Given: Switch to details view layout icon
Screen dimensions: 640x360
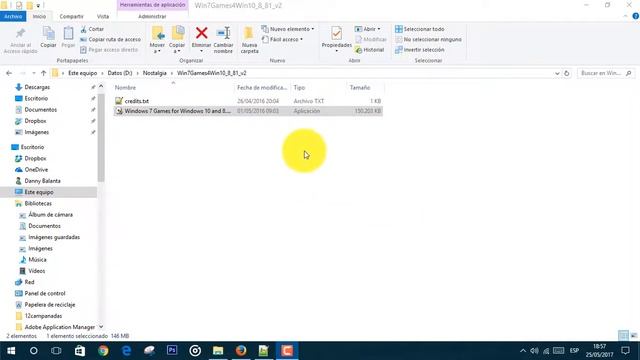Looking at the screenshot, I should pyautogui.click(x=623, y=336).
